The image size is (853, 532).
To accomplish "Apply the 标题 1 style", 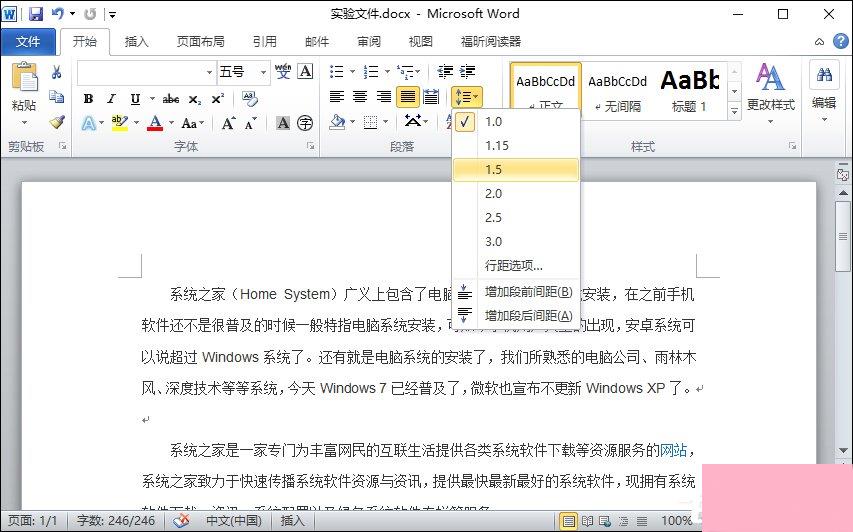I will 689,91.
